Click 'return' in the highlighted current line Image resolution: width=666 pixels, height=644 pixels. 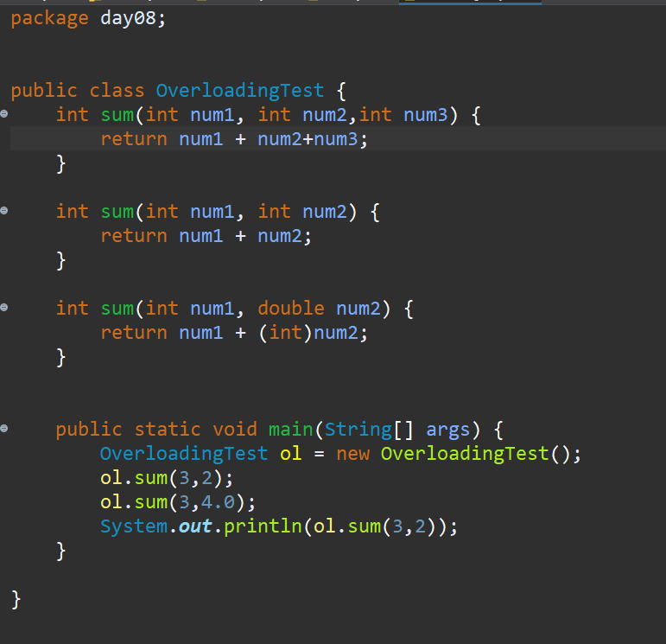click(x=134, y=140)
